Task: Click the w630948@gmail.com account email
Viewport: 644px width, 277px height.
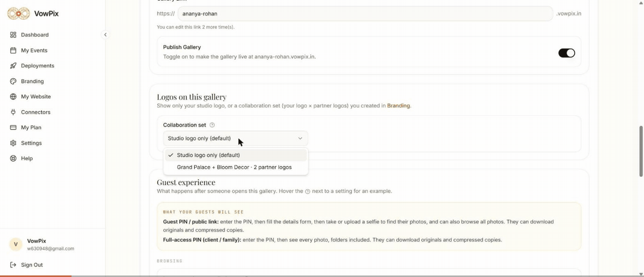Action: point(50,249)
